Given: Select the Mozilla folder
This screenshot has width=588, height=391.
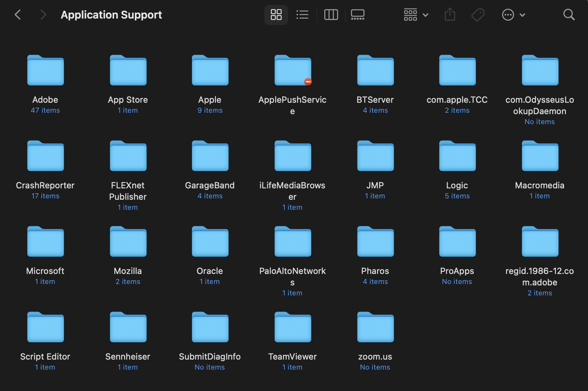Looking at the screenshot, I should coord(128,241).
